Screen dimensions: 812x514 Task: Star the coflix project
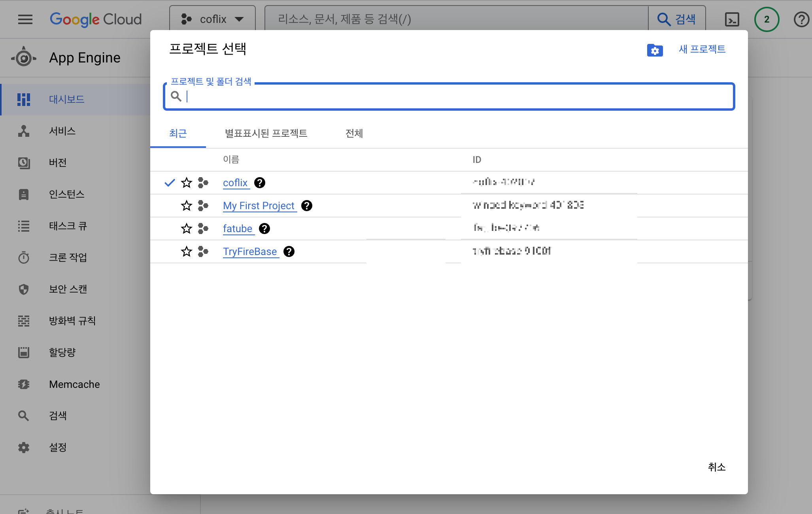[x=186, y=183]
